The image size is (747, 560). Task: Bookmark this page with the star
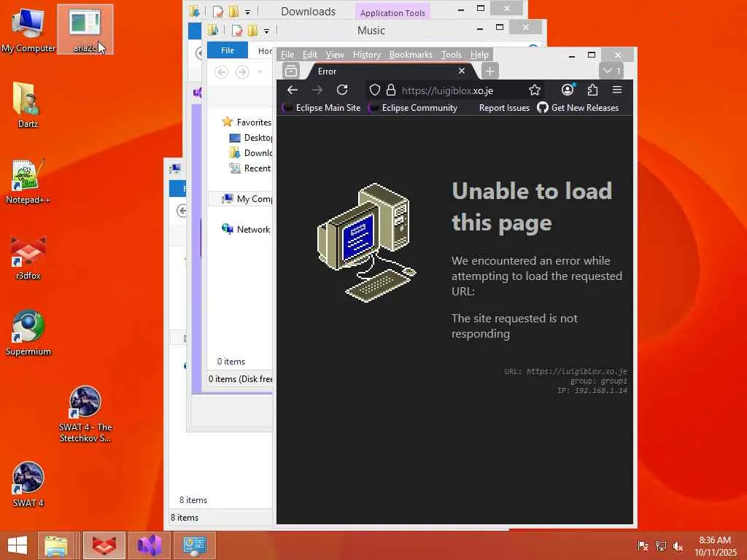pyautogui.click(x=535, y=90)
